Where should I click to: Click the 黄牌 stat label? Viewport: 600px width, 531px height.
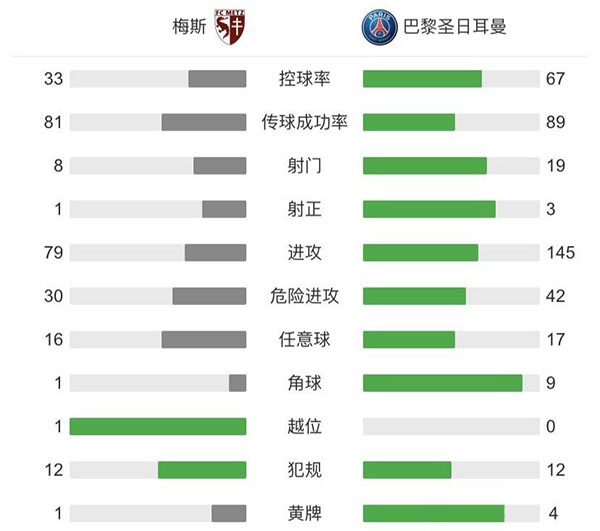pyautogui.click(x=304, y=513)
